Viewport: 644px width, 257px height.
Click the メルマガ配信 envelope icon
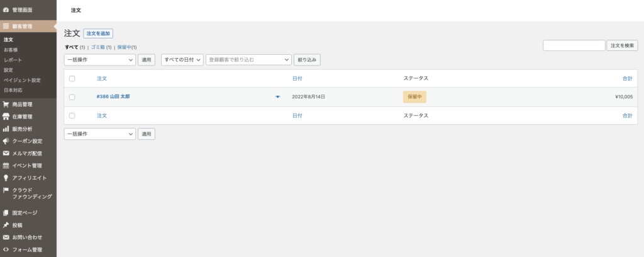(6, 153)
